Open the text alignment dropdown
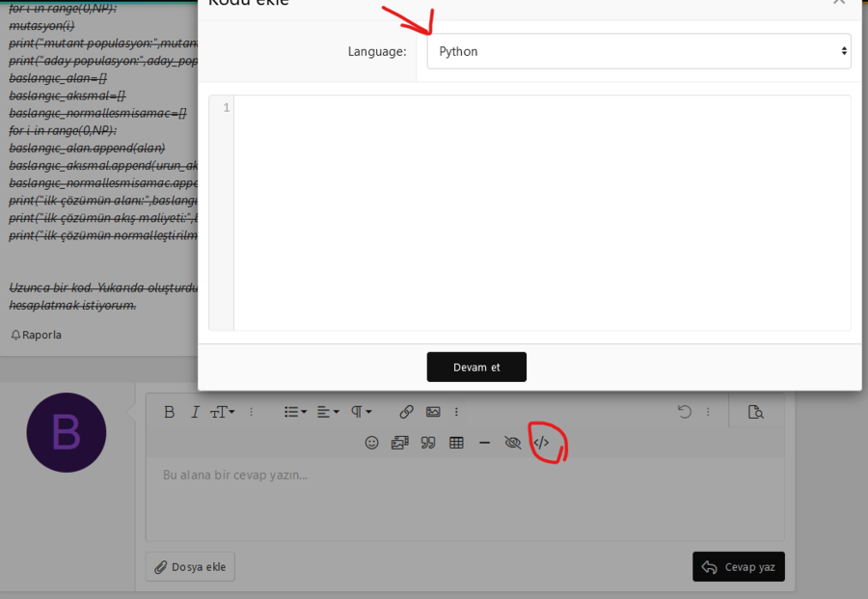 [328, 412]
